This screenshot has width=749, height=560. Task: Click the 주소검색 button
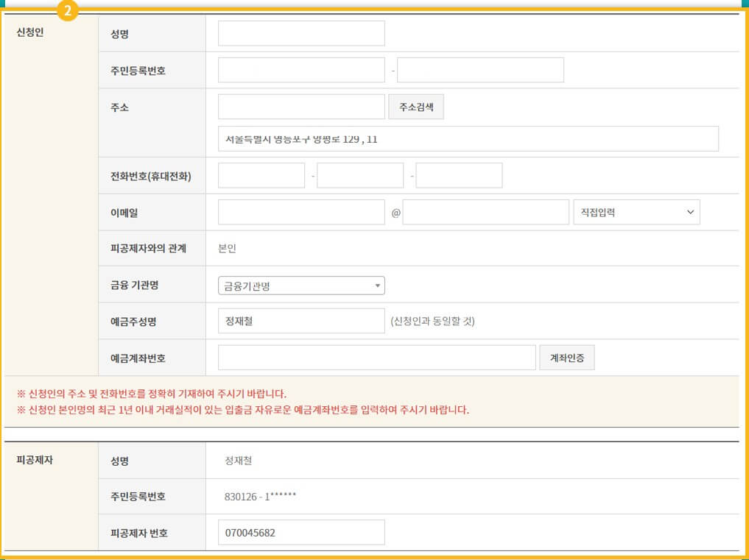pyautogui.click(x=416, y=107)
